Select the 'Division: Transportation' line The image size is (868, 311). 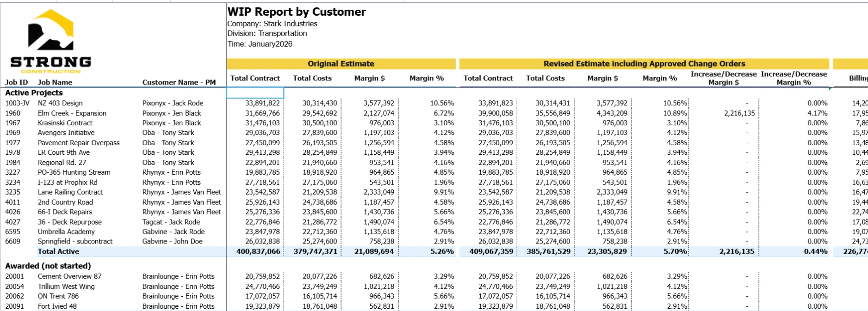tap(267, 33)
